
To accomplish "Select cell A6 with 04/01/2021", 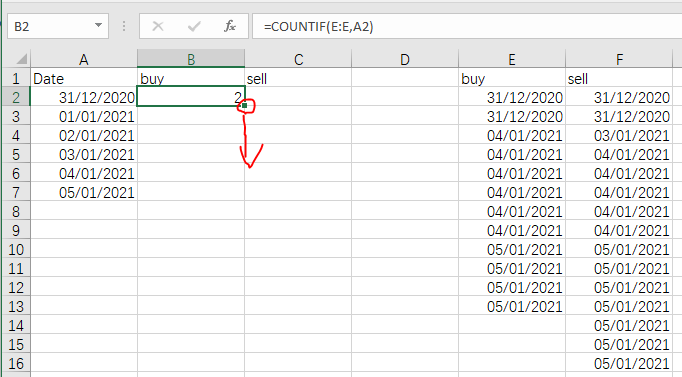I will (x=84, y=173).
